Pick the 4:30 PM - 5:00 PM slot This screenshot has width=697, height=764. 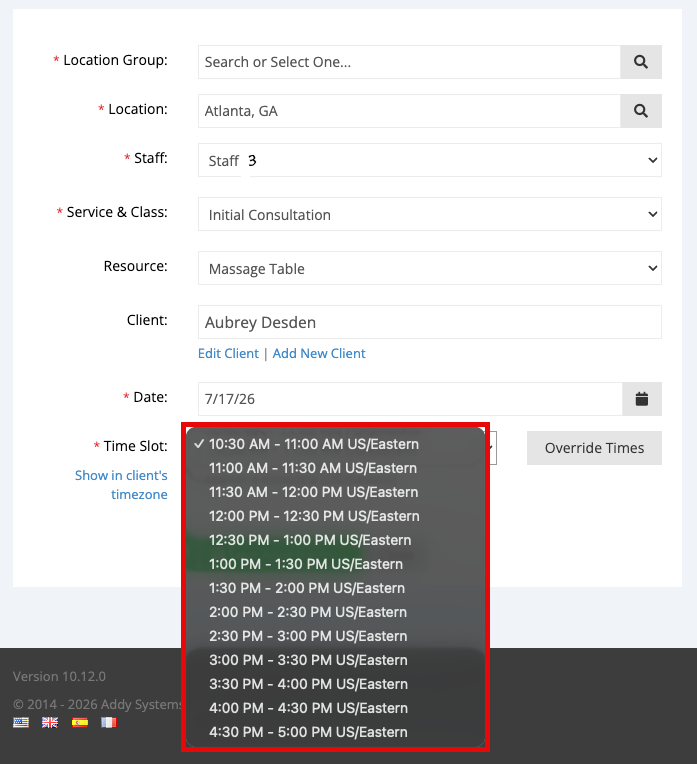[x=335, y=732]
